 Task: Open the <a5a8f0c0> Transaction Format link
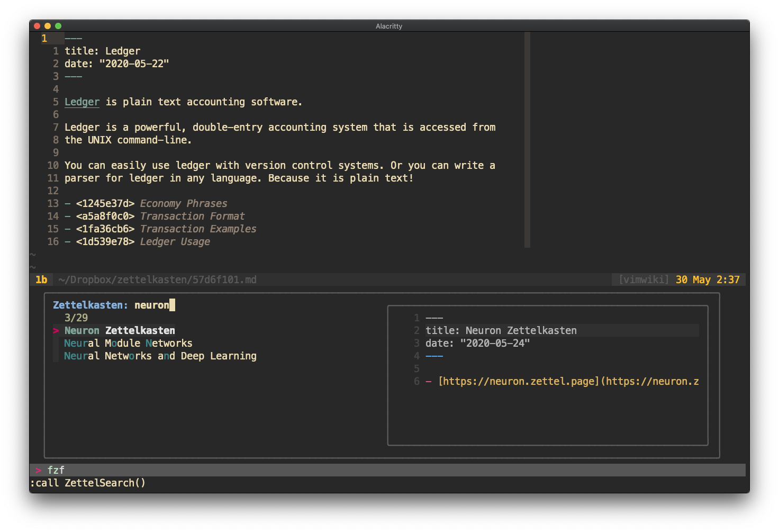click(160, 217)
